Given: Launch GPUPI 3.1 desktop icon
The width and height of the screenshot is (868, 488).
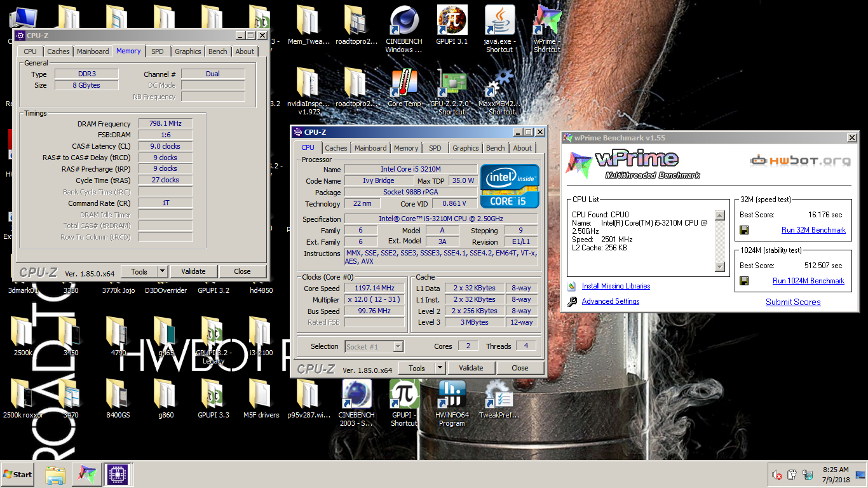Looking at the screenshot, I should [452, 25].
